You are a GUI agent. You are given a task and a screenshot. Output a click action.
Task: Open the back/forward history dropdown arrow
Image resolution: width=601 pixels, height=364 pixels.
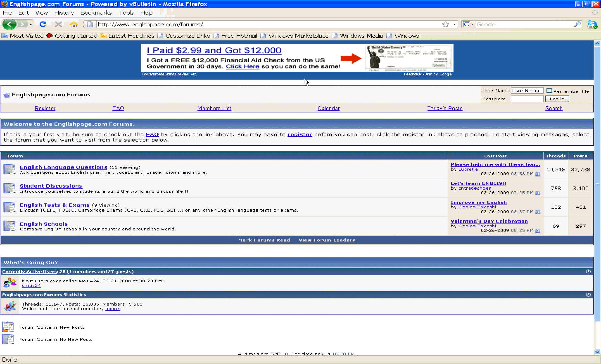click(31, 24)
